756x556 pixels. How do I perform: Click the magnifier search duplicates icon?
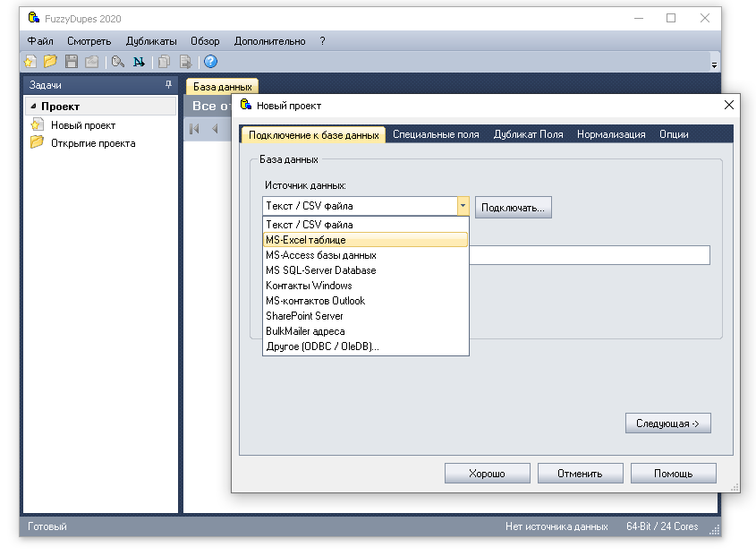[117, 62]
